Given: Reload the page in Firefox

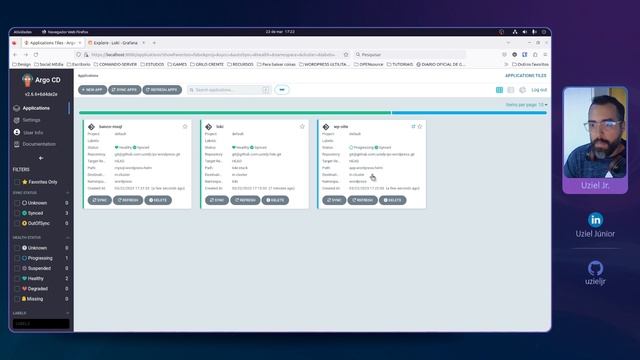Looking at the screenshot, I should point(36,54).
